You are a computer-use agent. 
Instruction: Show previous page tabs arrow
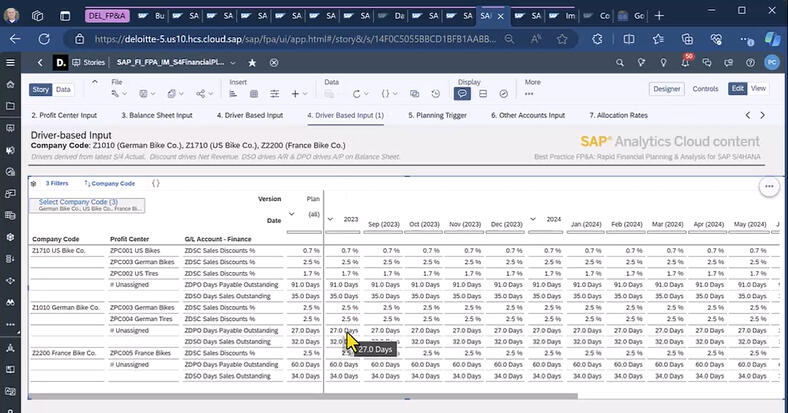click(x=748, y=115)
